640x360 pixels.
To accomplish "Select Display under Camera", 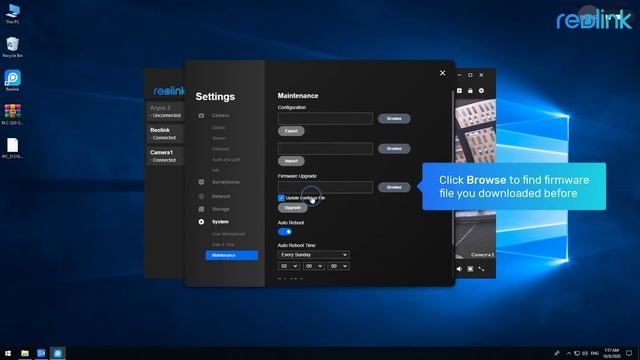I will click(219, 128).
